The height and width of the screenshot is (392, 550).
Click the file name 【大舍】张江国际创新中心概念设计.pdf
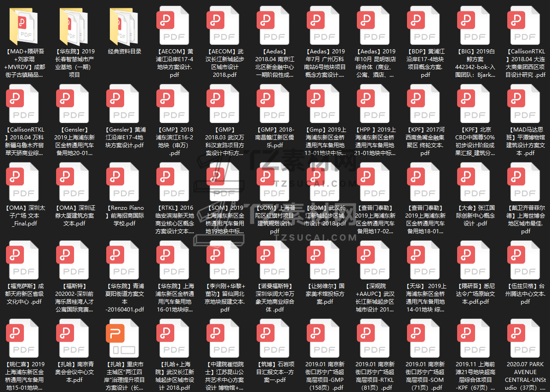coord(476,215)
